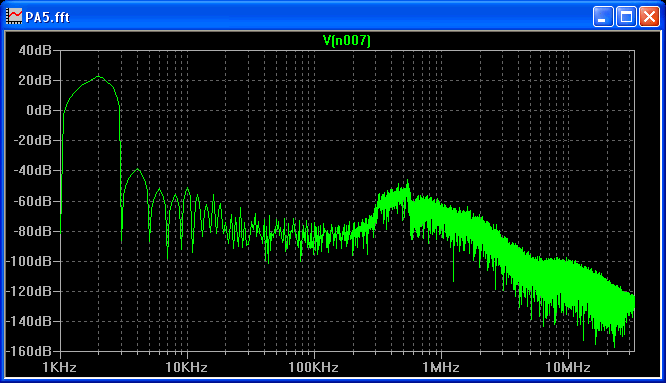This screenshot has height=383, width=666.
Task: Click the 20dB vertical axis label
Action: tap(35, 80)
